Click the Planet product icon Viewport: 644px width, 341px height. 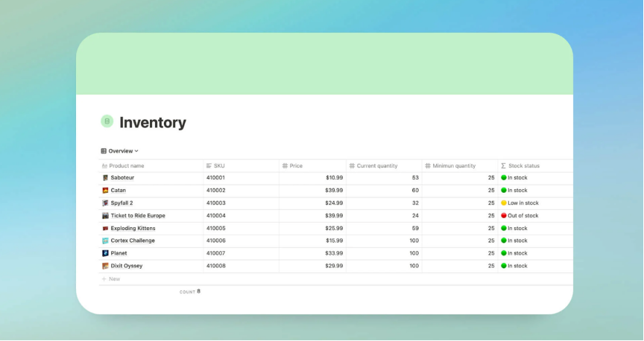pos(105,253)
